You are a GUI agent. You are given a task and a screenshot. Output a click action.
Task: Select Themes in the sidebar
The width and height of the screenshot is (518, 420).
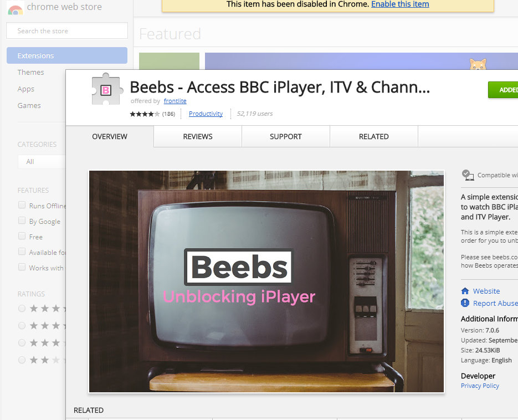pyautogui.click(x=30, y=73)
